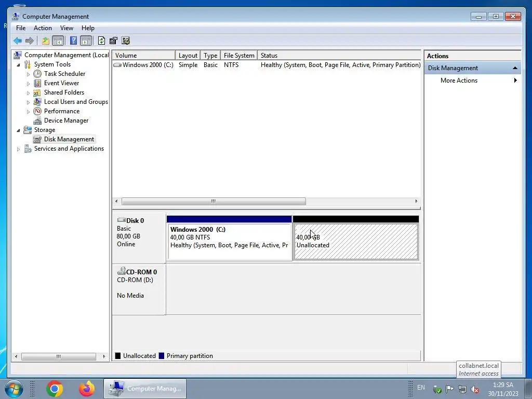Viewport: 532px width, 399px height.
Task: Click the Local Users and Groups icon
Action: 37,102
